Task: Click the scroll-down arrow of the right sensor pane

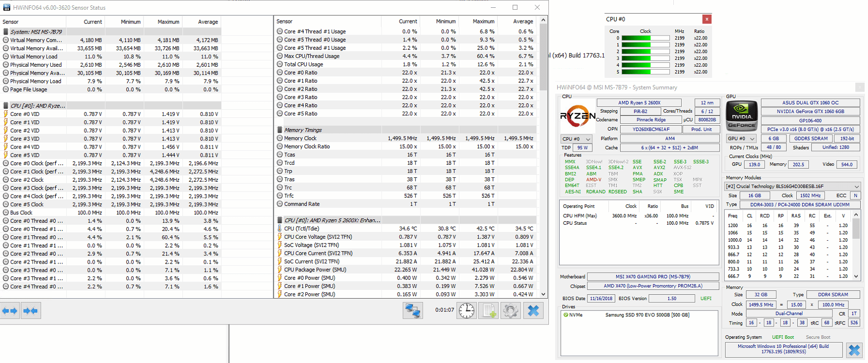Action: [x=543, y=294]
